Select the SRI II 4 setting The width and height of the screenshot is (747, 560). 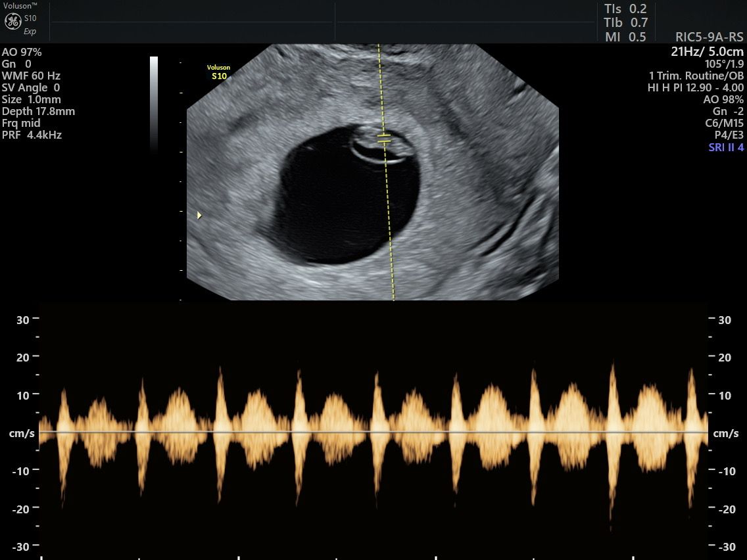[726, 147]
